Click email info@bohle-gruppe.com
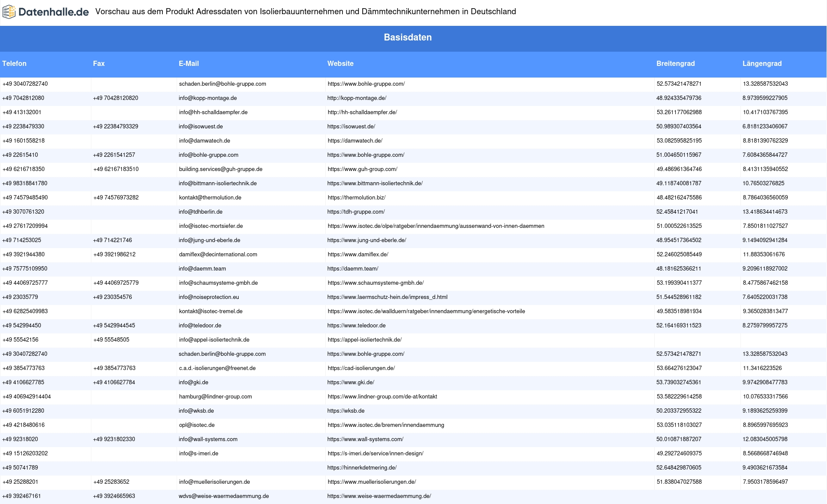Viewport: 827px width, 504px height. [x=208, y=155]
